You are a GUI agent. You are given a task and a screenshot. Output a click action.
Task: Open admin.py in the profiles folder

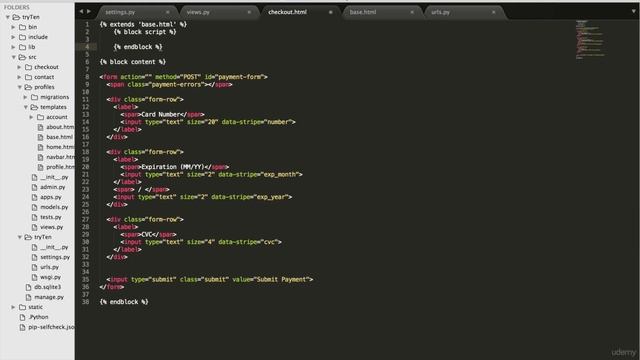[53, 187]
